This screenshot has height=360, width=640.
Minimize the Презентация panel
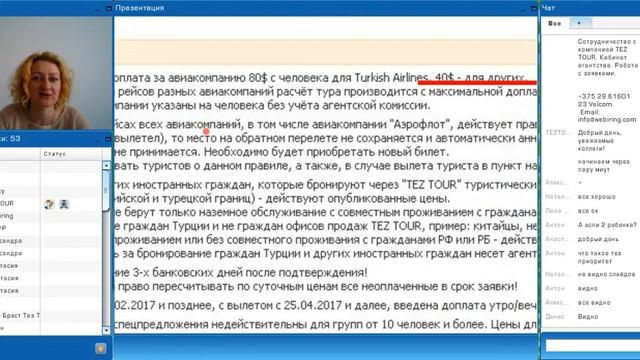click(x=524, y=8)
